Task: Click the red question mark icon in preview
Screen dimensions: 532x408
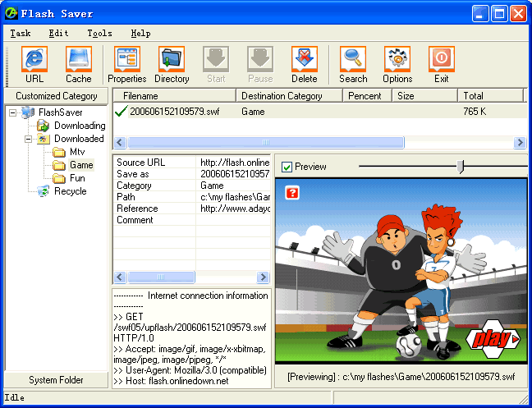Action: 292,193
